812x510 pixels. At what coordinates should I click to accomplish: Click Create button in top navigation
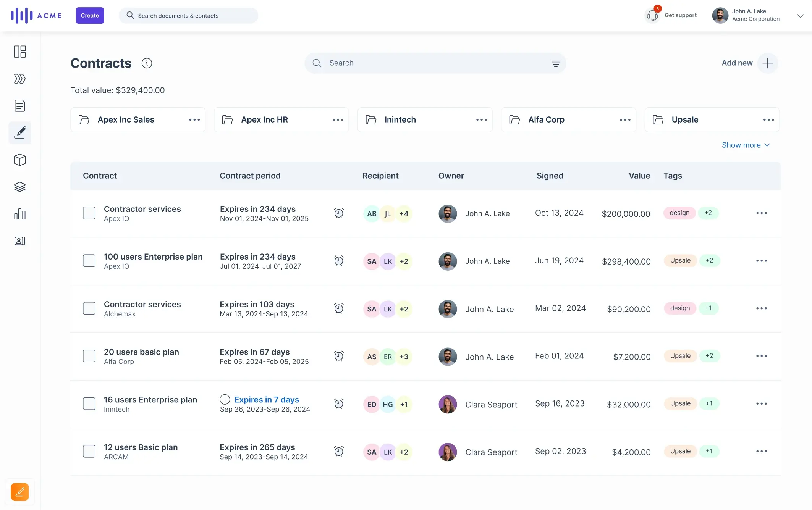tap(90, 15)
